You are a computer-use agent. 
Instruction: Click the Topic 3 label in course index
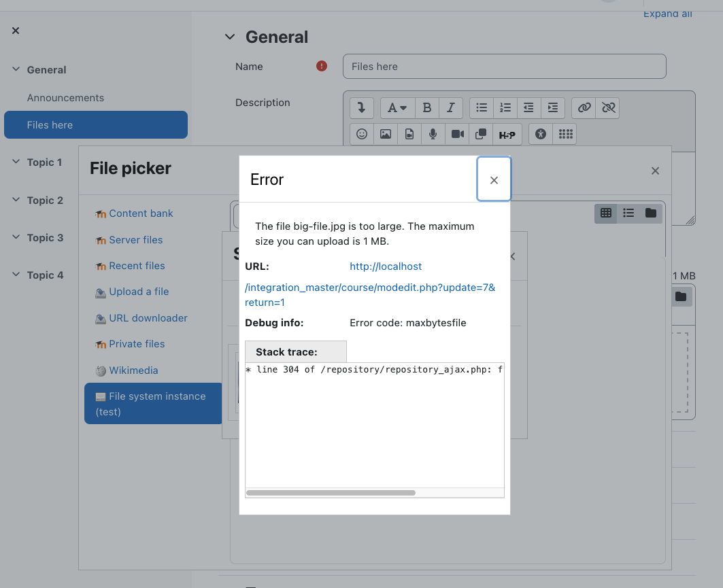pos(45,238)
